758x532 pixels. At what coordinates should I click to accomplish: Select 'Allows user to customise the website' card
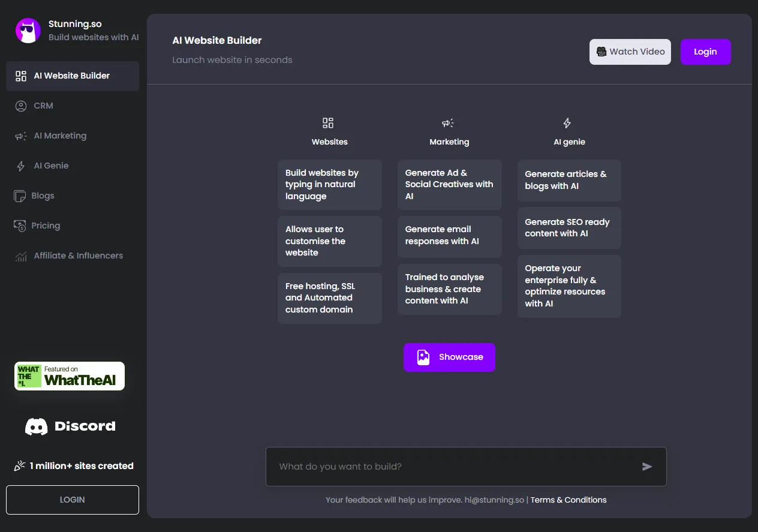[330, 241]
